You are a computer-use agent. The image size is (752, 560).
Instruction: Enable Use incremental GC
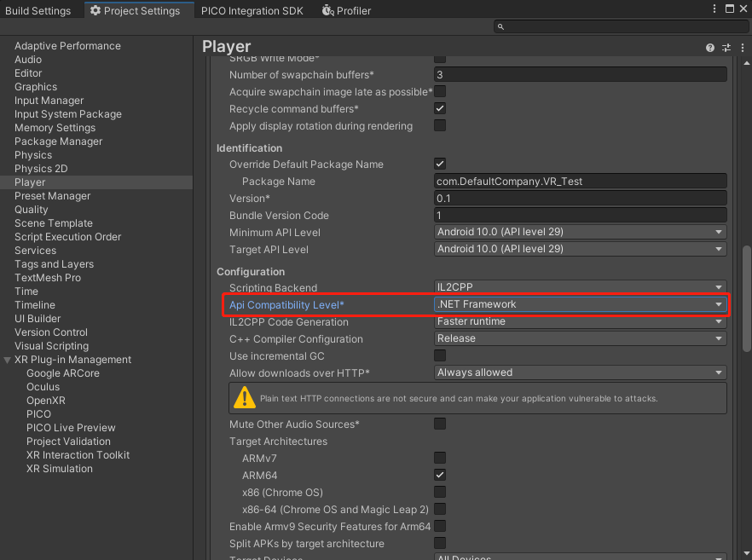439,355
